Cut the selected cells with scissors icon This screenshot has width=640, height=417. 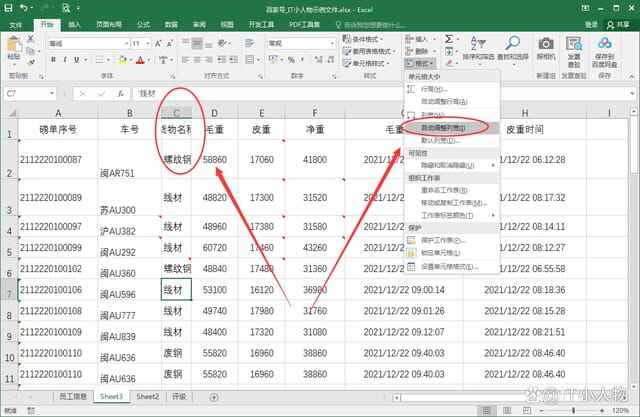coord(31,40)
